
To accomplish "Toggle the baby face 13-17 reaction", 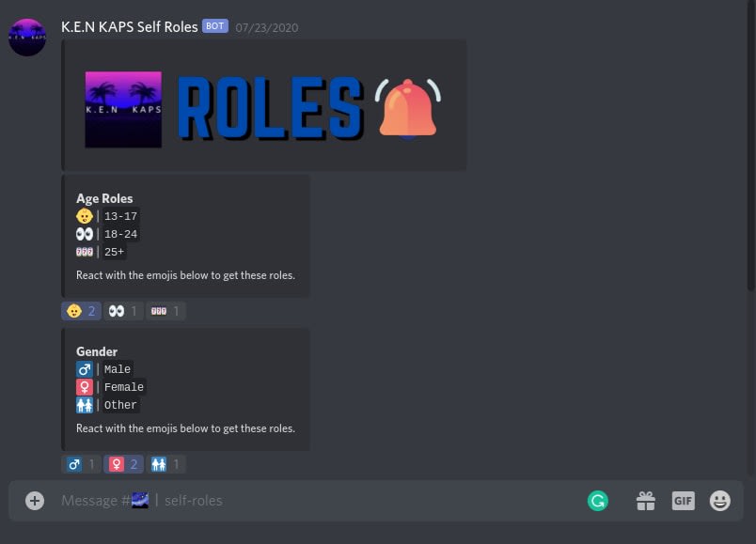I will (81, 311).
